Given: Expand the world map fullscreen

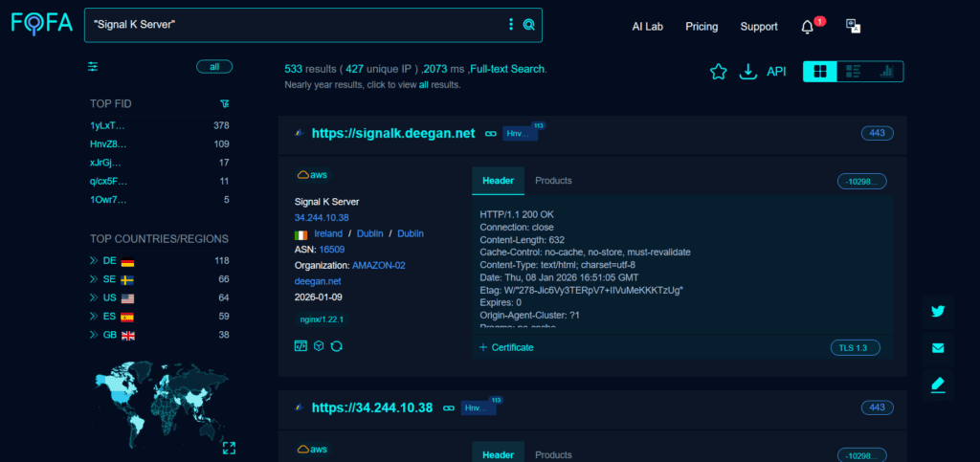Looking at the screenshot, I should pyautogui.click(x=229, y=448).
